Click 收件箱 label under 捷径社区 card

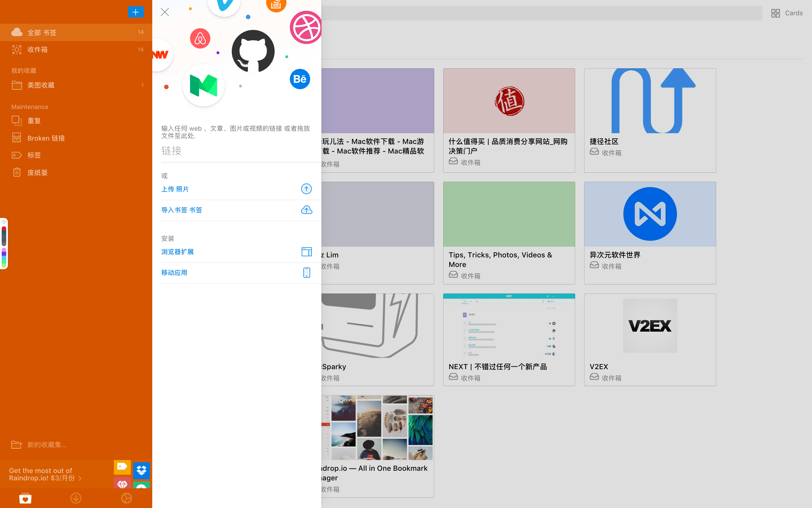coord(612,153)
